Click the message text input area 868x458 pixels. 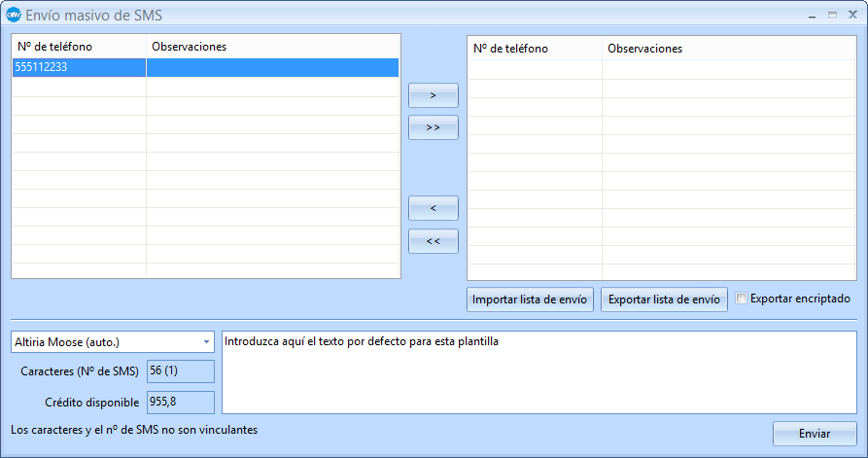tap(538, 372)
